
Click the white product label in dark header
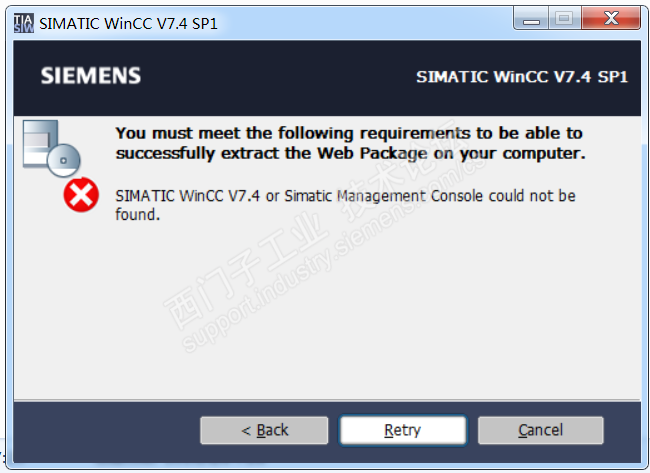point(521,77)
